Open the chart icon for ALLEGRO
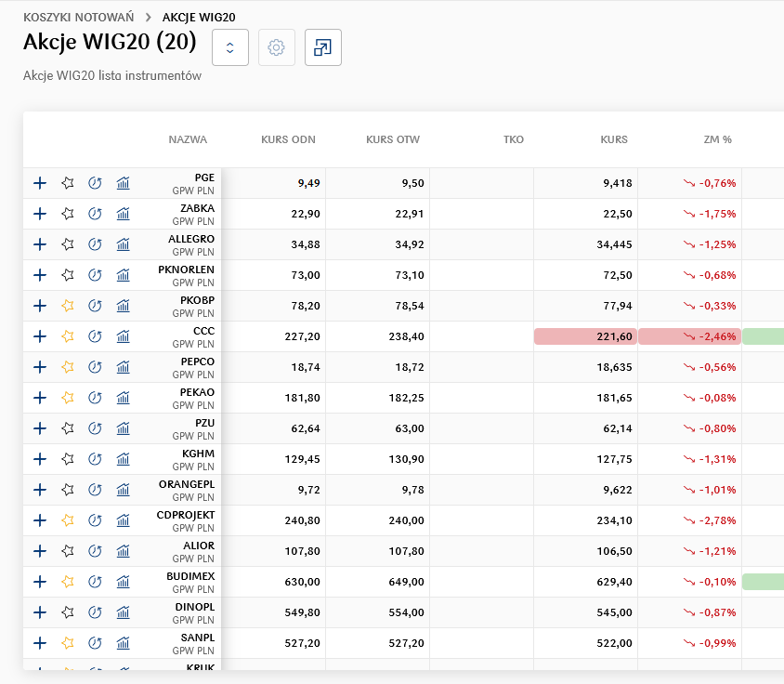The image size is (784, 684). click(123, 244)
